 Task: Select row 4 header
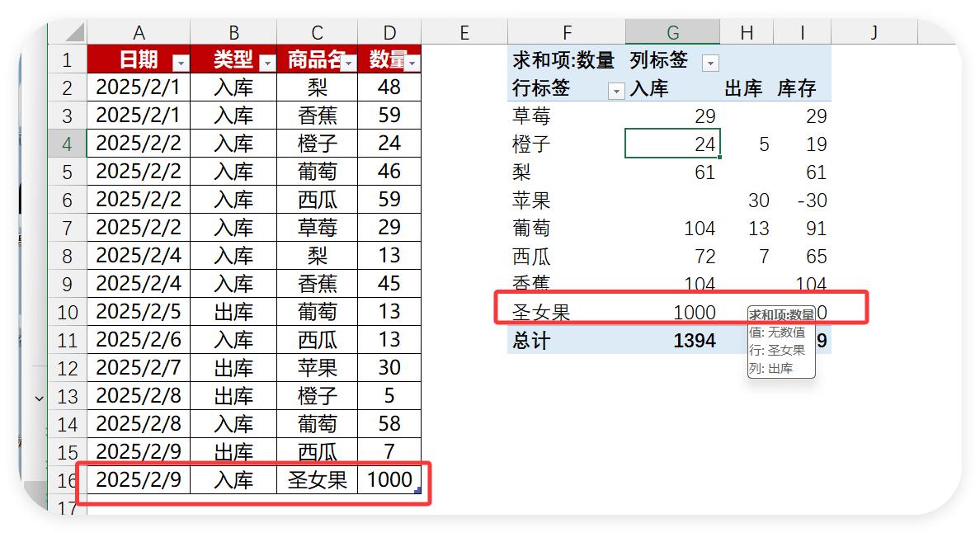click(68, 144)
